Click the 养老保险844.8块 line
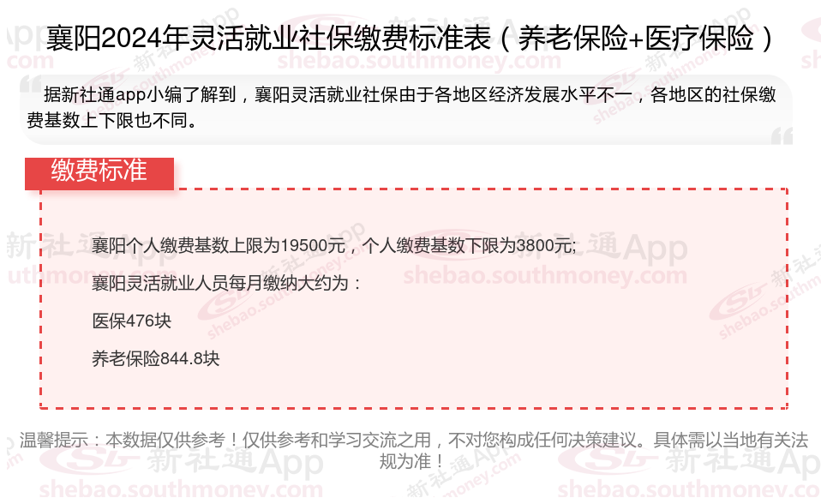The height and width of the screenshot is (504, 821). coord(155,358)
